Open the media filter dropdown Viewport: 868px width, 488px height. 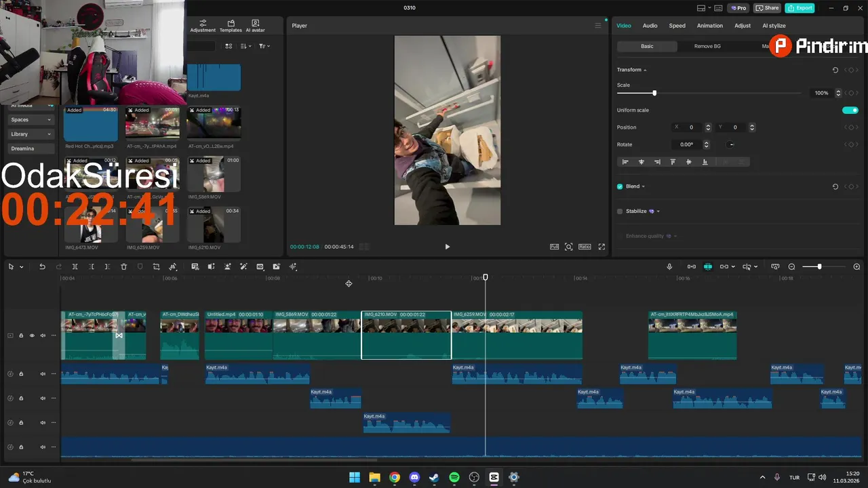click(x=264, y=46)
